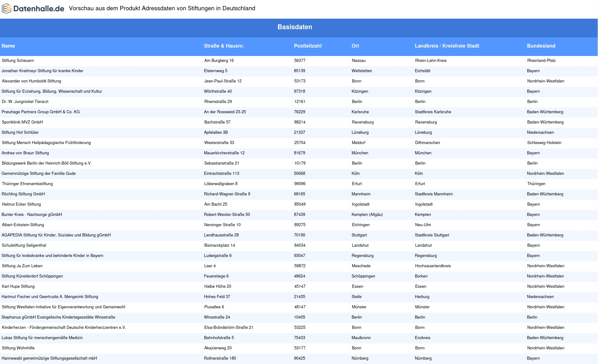The image size is (598, 364).
Task: Click Gemeinnützige Stiftung der Familie Gude
Action: tap(39, 174)
